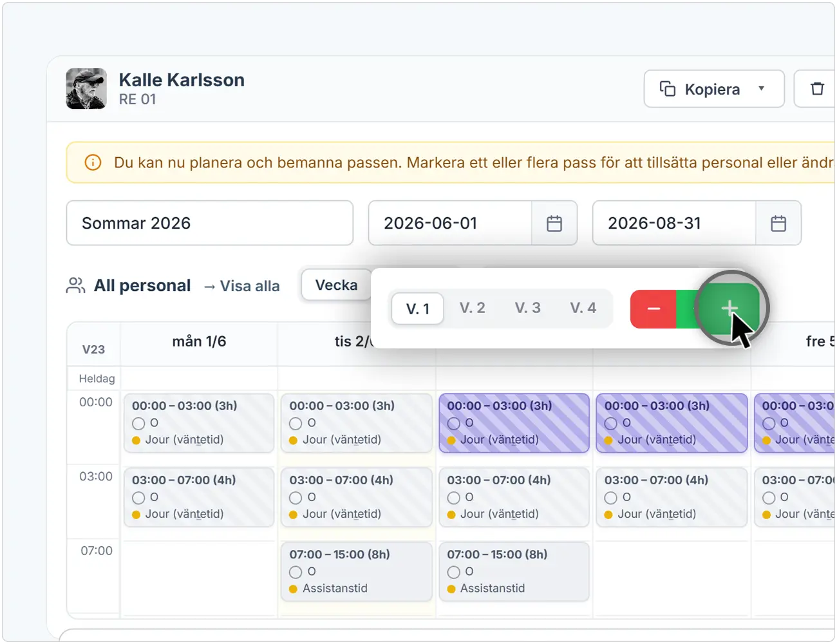Switch to V. 4 week tab
This screenshot has width=837, height=644.
pos(583,308)
